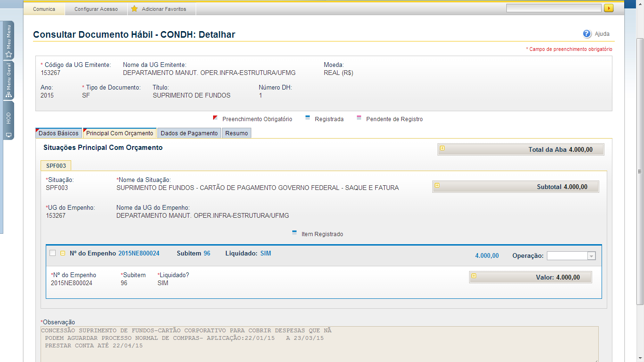The height and width of the screenshot is (362, 644).
Task: Click the Tipo de Documento value SF
Action: (86, 95)
